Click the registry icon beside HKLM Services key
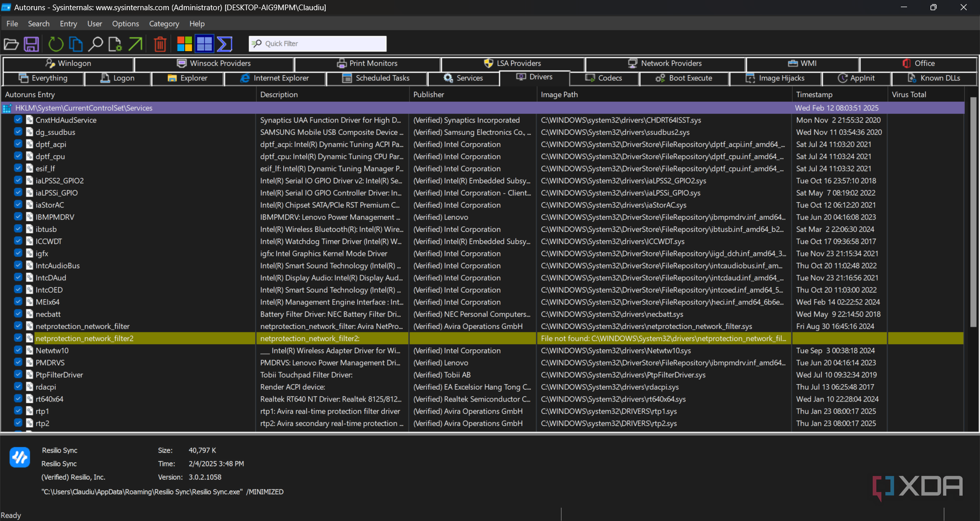 click(x=7, y=108)
